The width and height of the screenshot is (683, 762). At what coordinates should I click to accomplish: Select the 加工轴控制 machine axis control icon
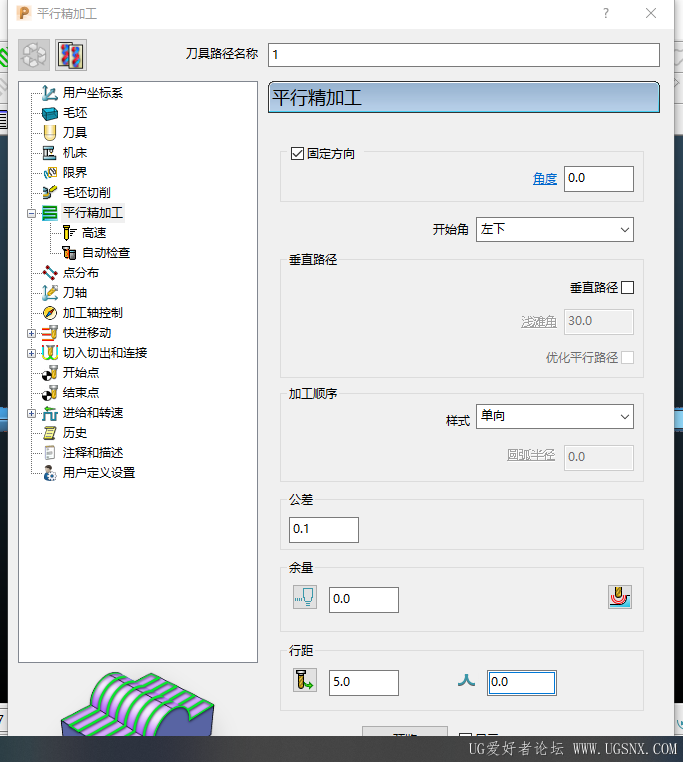click(x=50, y=312)
